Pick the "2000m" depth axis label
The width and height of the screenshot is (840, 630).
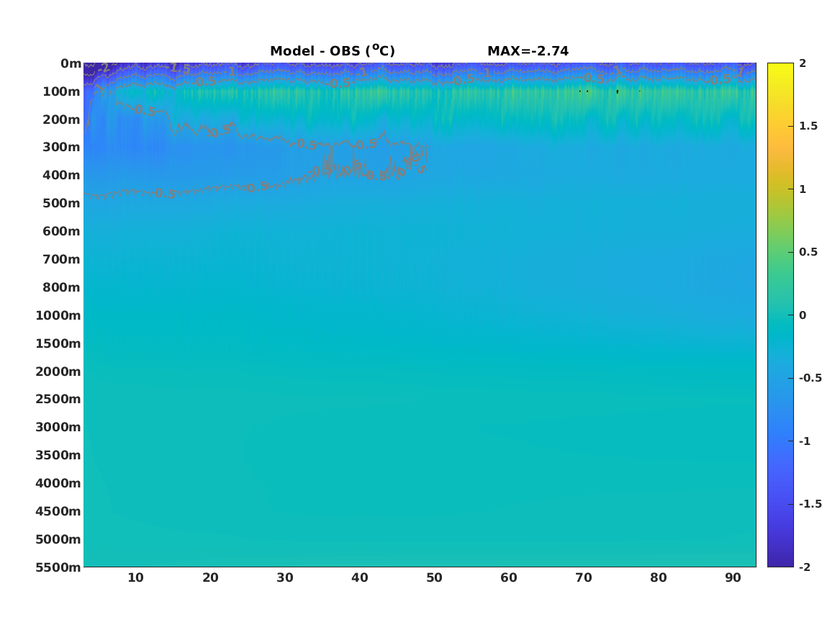(58, 372)
